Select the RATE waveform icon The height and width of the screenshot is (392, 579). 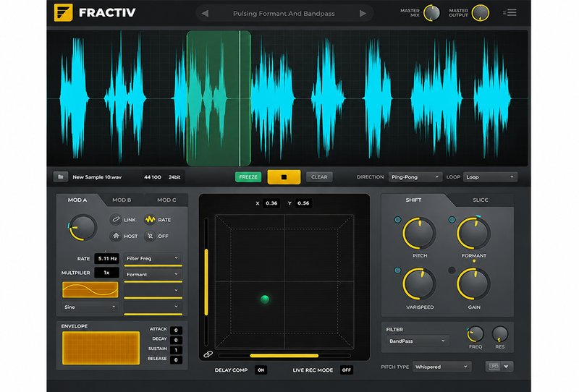[x=150, y=220]
